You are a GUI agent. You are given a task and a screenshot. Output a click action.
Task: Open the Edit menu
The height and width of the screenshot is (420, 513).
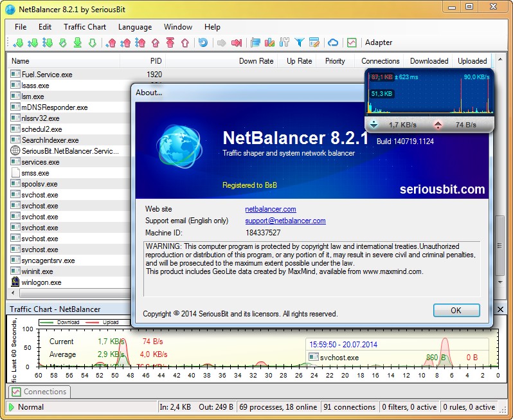[x=45, y=27]
